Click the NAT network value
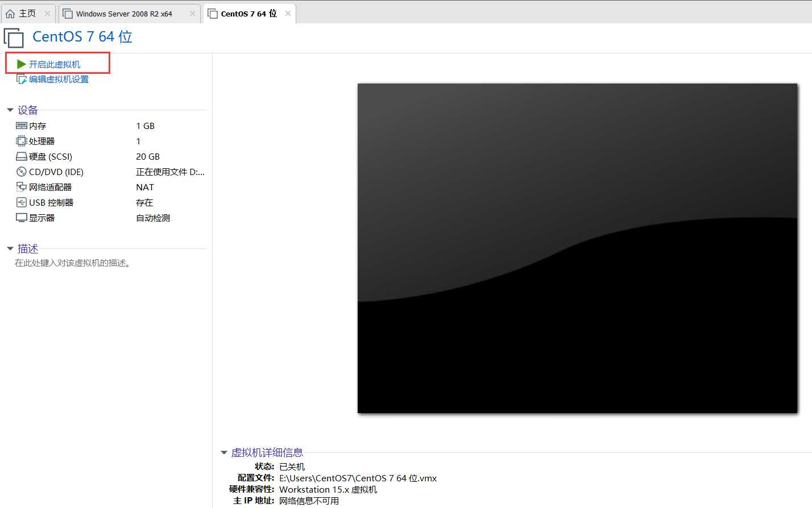The height and width of the screenshot is (508, 812). tap(145, 187)
